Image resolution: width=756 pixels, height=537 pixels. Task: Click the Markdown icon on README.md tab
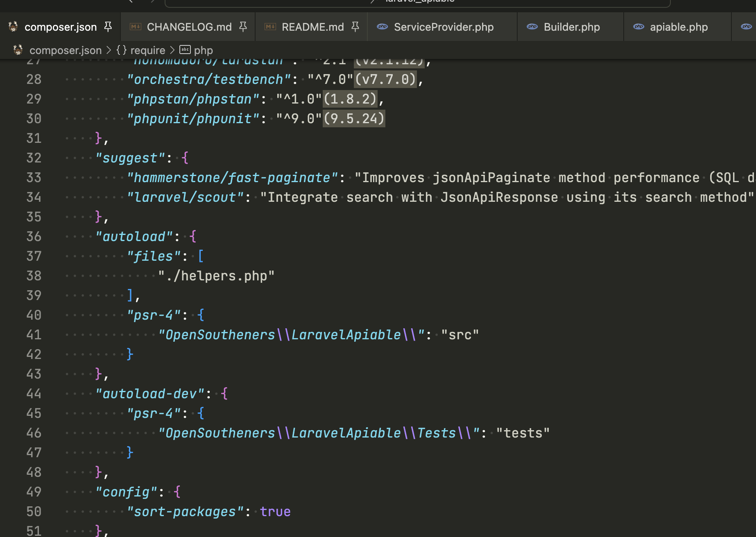[270, 27]
